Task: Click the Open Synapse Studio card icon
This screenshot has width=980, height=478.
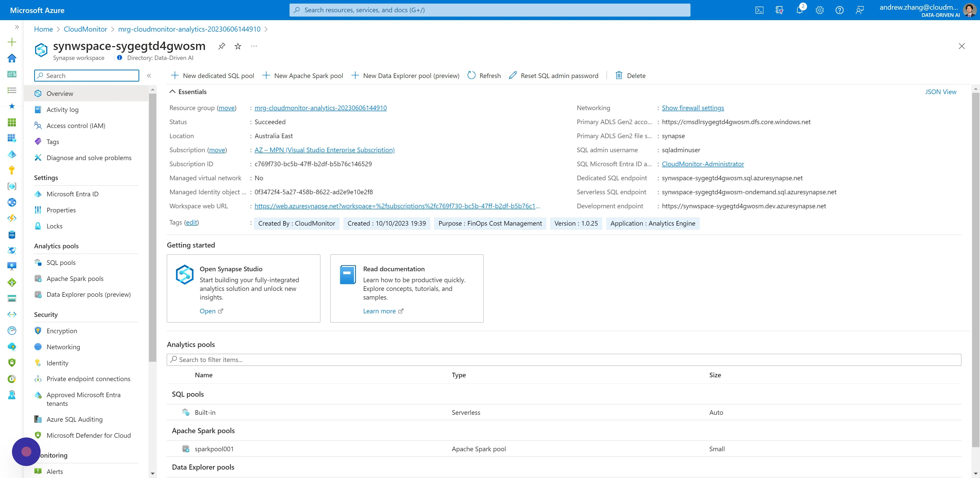Action: (x=185, y=275)
